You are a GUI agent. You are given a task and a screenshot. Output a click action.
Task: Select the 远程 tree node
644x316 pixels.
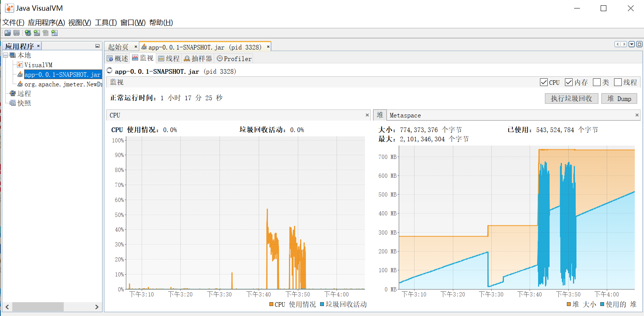pyautogui.click(x=24, y=93)
